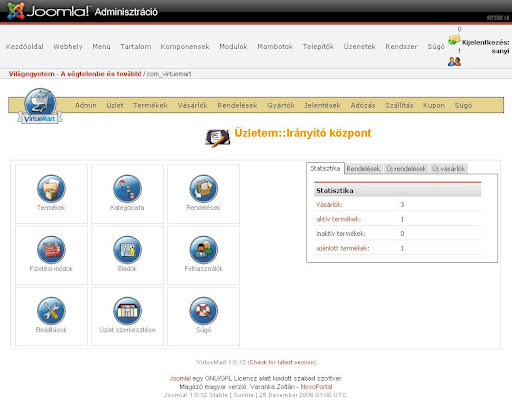Click the Vásárlók: statistics link
This screenshot has width=512, height=400.
329,204
